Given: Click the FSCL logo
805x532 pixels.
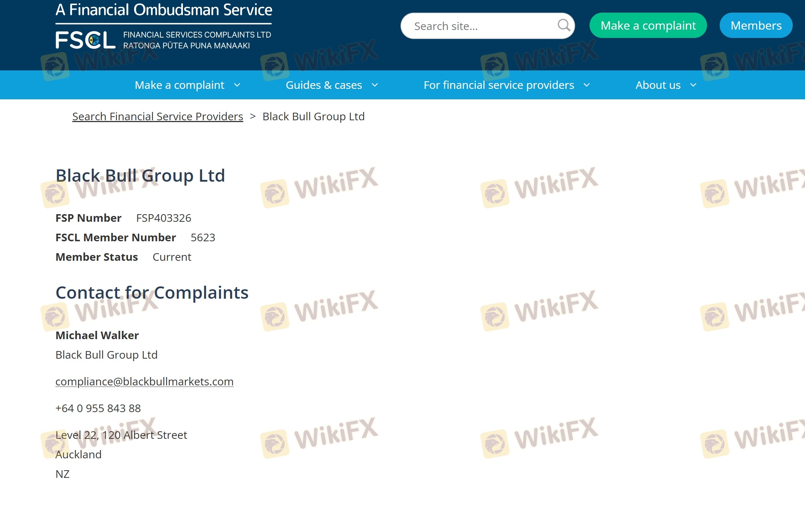Looking at the screenshot, I should pyautogui.click(x=85, y=40).
